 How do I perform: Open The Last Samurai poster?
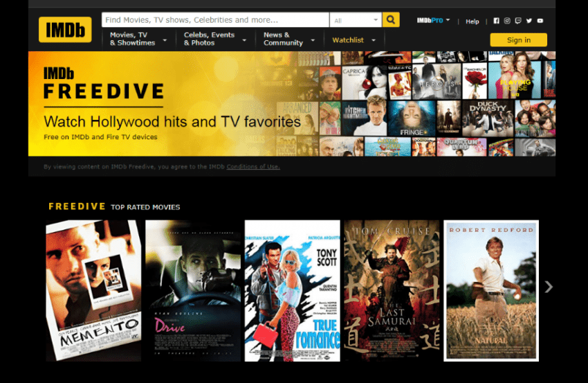(392, 291)
